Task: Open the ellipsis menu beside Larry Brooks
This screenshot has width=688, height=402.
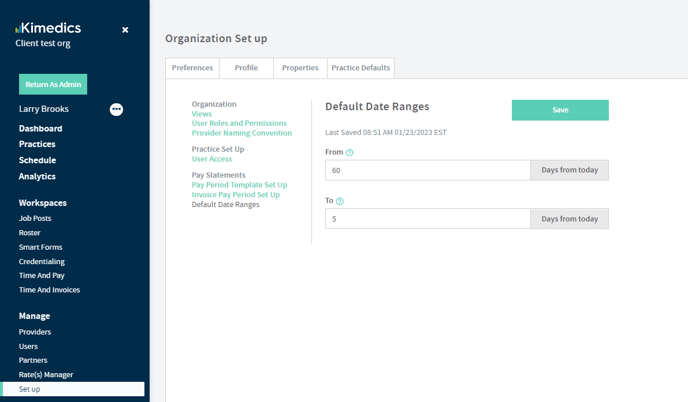Action: click(116, 109)
